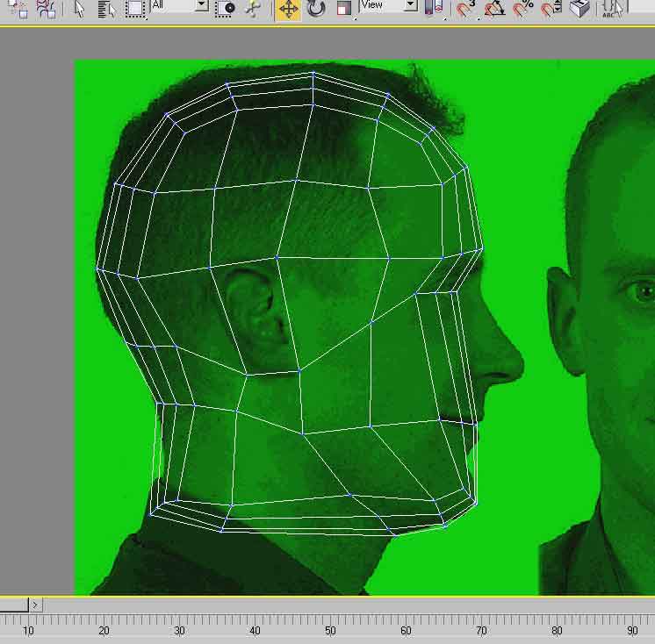Click the Select and Manipulate icon
This screenshot has width=655, height=644.
coord(253,9)
